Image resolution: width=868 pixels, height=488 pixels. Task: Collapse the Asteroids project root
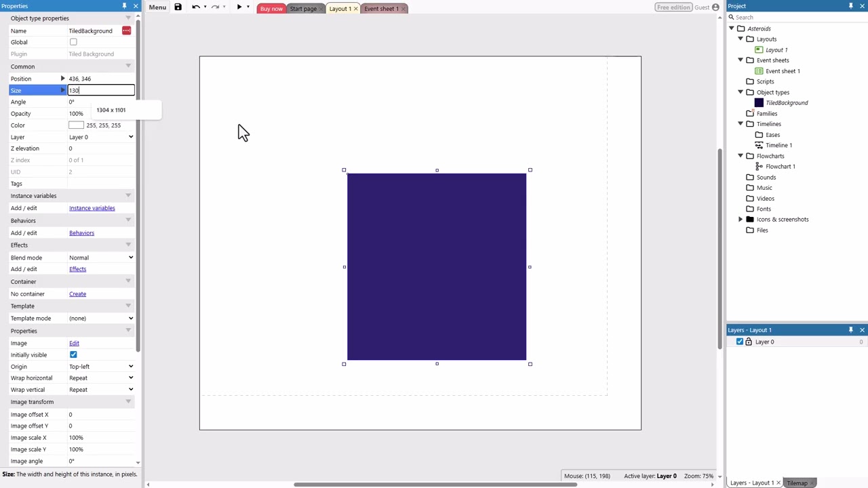click(732, 28)
